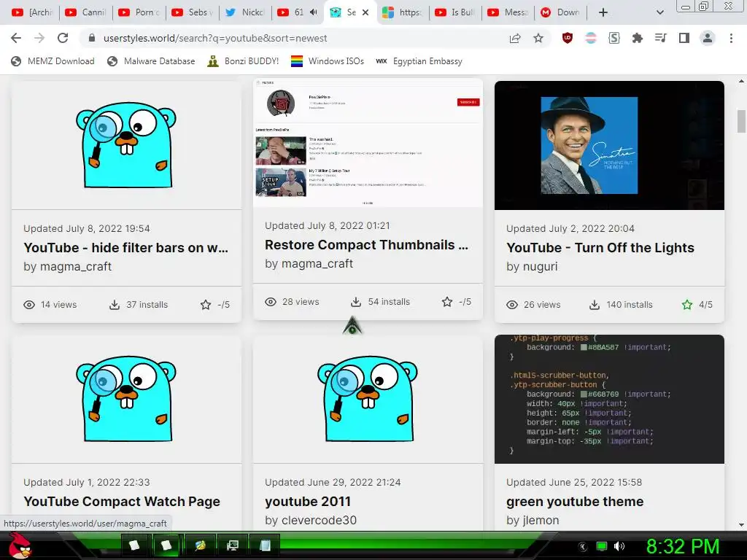
Task: Open the media control playlist icon
Action: 660,38
